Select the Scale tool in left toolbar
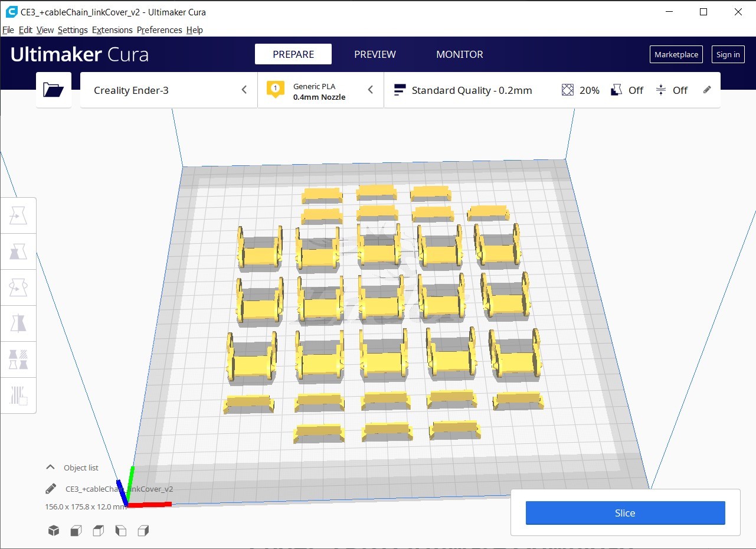756x549 pixels. coord(18,252)
